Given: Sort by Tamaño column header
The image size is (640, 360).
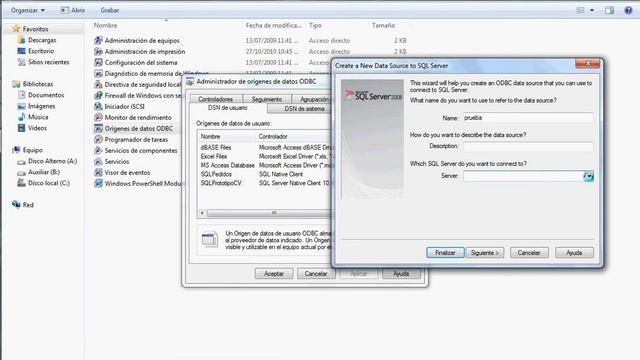Looking at the screenshot, I should click(x=383, y=25).
